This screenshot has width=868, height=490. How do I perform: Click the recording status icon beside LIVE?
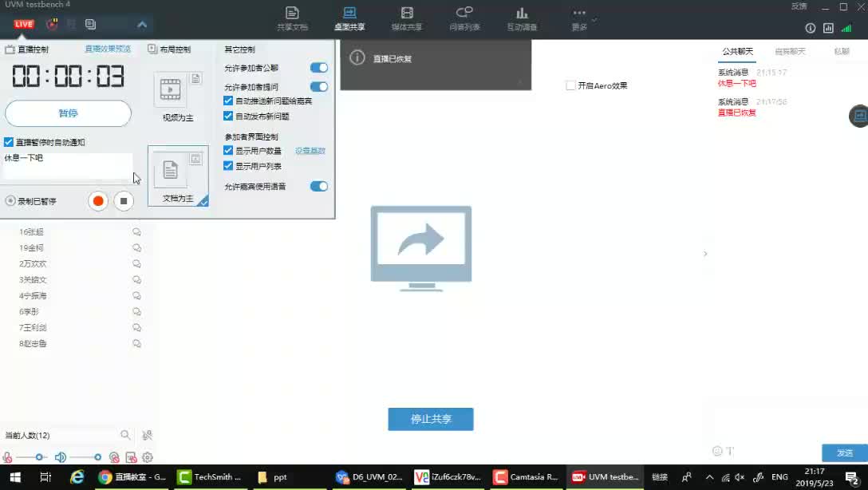pos(52,25)
